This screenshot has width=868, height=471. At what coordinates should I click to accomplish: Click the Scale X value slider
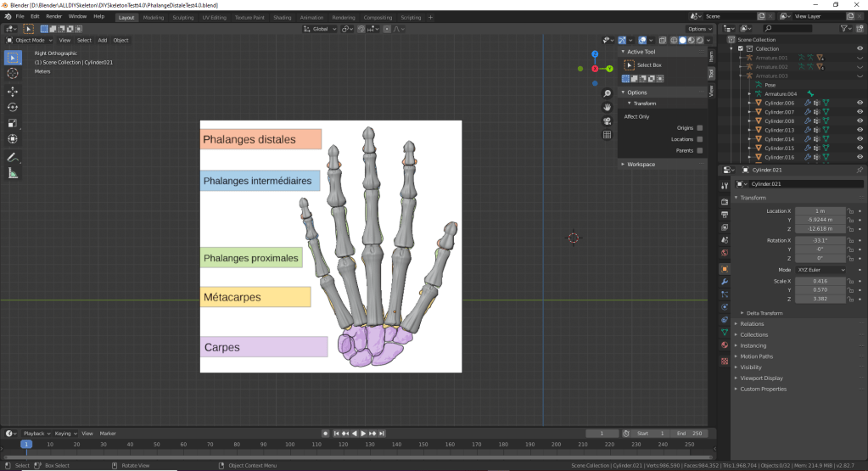820,280
